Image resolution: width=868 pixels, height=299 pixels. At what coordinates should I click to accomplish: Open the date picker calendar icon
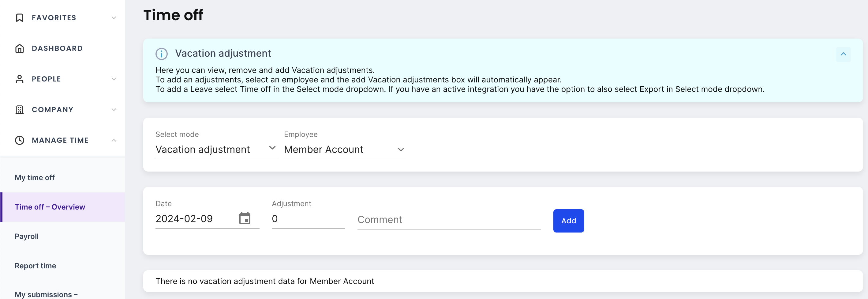pos(245,218)
